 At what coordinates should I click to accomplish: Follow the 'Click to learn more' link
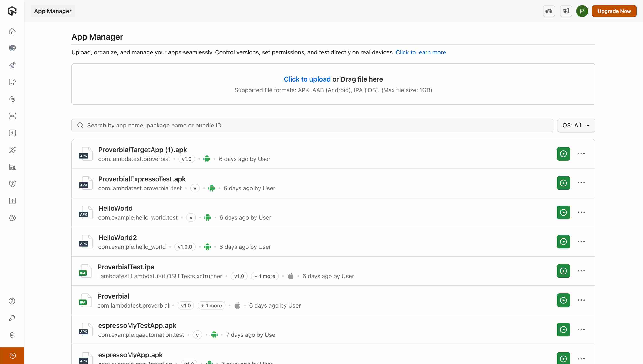(x=421, y=52)
